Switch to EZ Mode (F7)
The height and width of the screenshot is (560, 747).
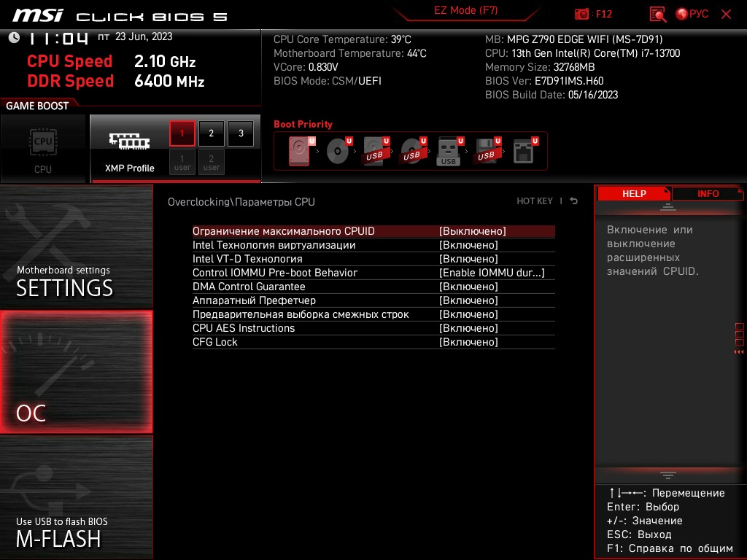tap(466, 10)
